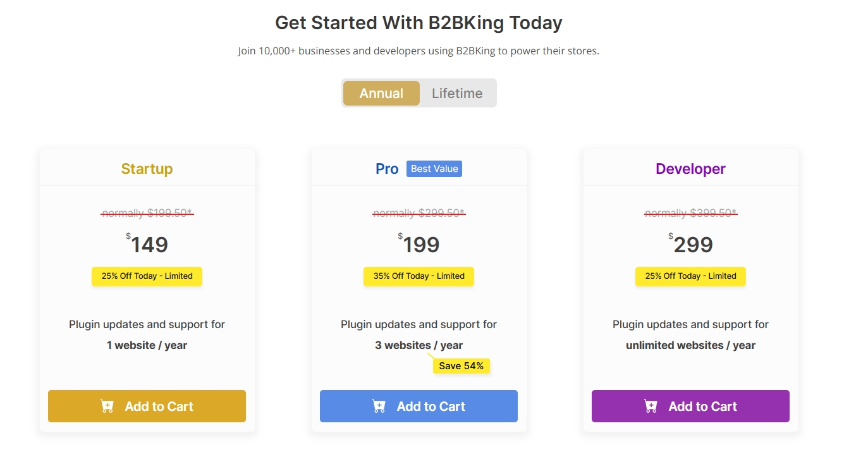Image resolution: width=868 pixels, height=452 pixels.
Task: Click the Save 54% tag
Action: click(x=461, y=366)
